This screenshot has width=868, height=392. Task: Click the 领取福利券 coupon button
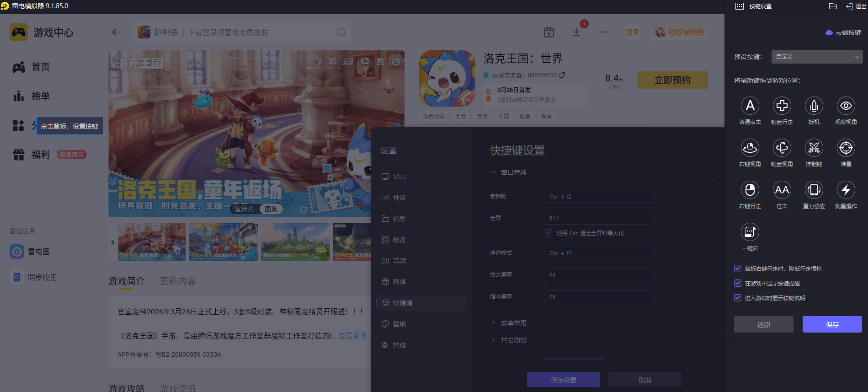[x=679, y=32]
